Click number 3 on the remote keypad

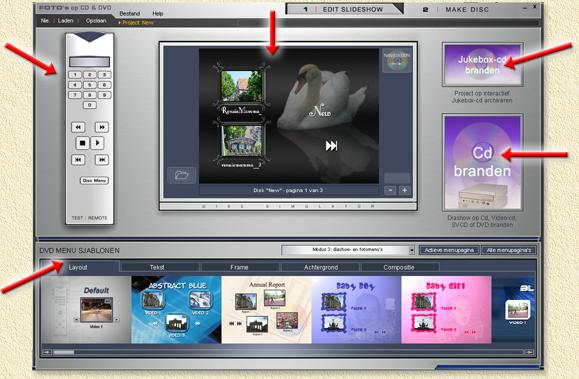[105, 75]
